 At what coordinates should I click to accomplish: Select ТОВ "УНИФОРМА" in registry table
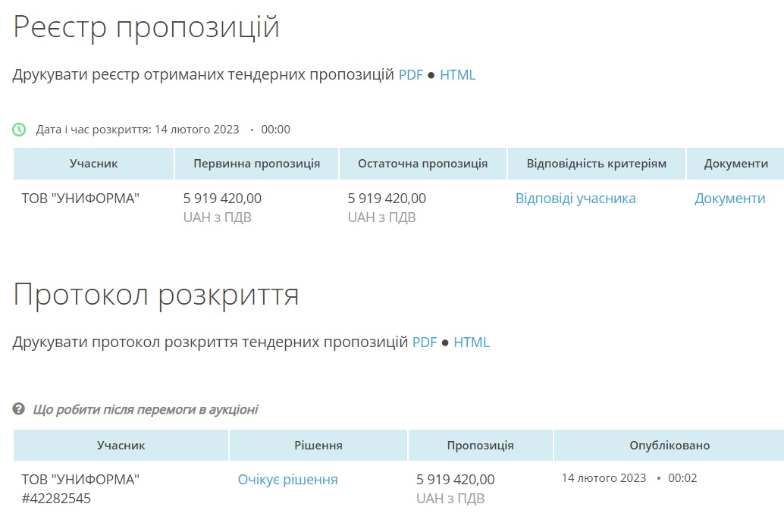[x=80, y=199]
